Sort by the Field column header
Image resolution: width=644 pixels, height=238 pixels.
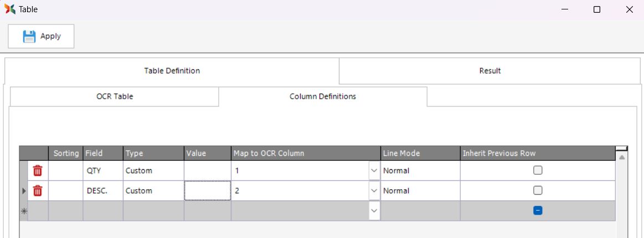pos(102,153)
